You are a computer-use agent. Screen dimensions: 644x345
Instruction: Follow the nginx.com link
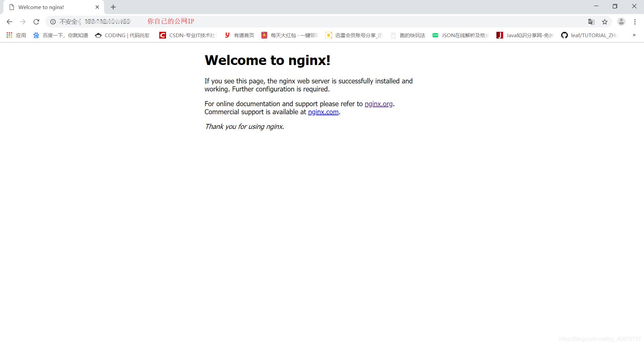pyautogui.click(x=323, y=112)
